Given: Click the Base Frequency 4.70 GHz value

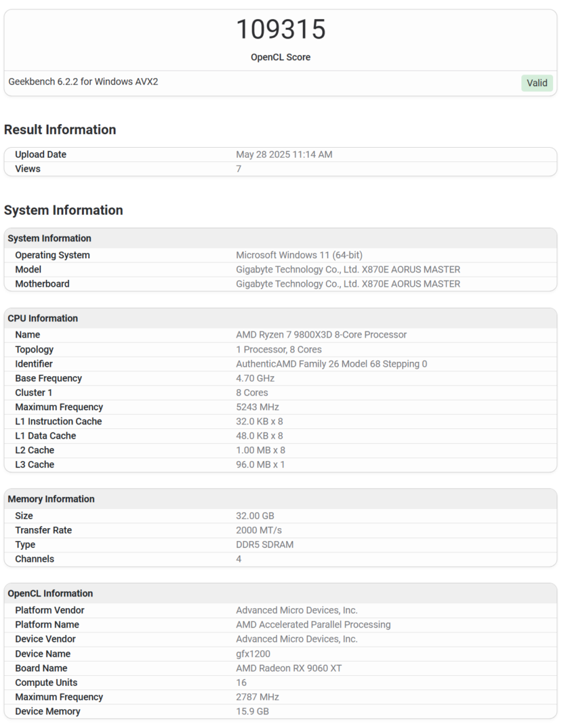Looking at the screenshot, I should coord(255,378).
